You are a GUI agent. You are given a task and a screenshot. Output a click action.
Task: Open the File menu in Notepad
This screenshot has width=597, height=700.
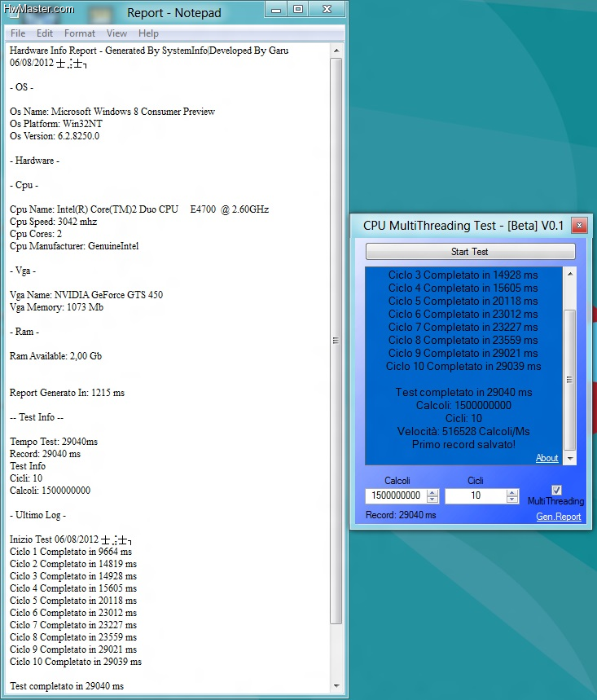point(18,33)
